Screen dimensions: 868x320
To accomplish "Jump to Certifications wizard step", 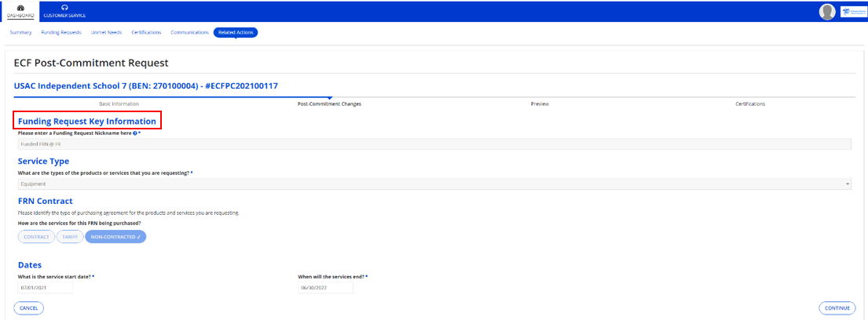I will [x=750, y=104].
